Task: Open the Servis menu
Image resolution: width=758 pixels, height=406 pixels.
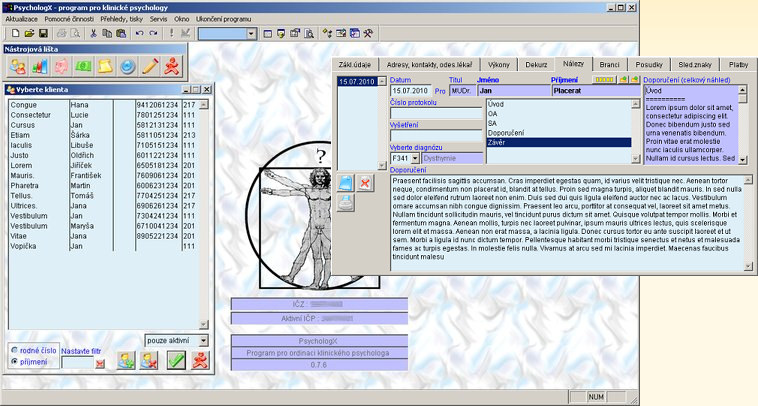Action: (x=159, y=19)
